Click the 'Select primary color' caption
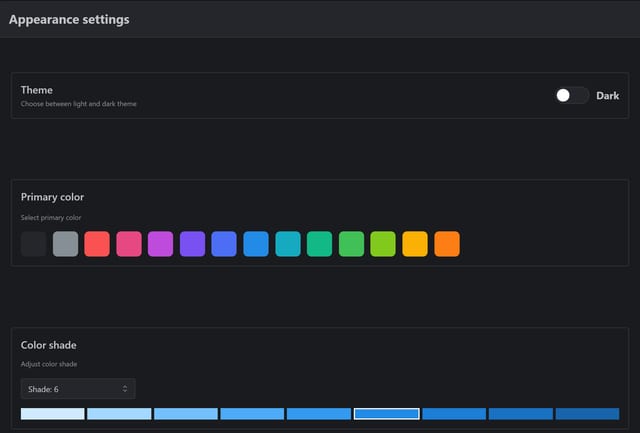 point(51,218)
